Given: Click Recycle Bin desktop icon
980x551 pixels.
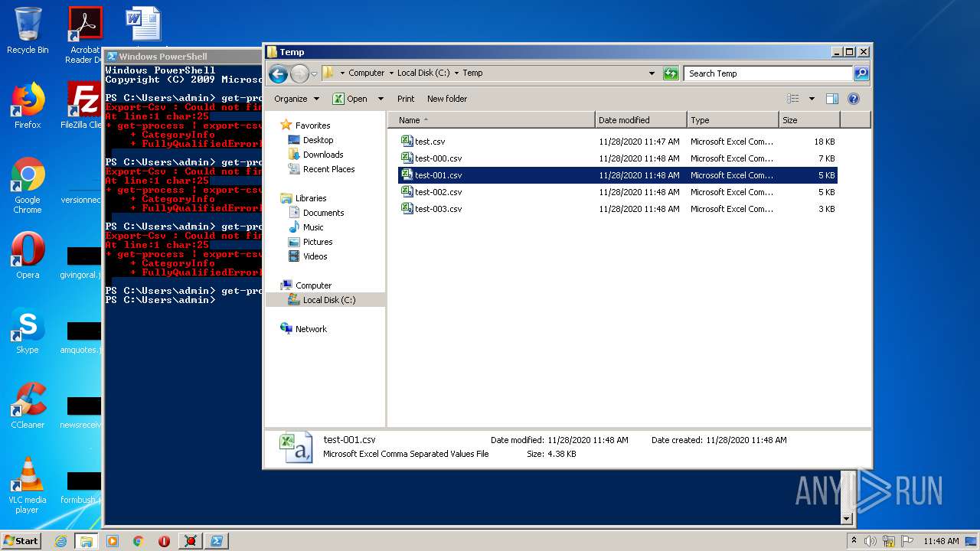Looking at the screenshot, I should [28, 31].
